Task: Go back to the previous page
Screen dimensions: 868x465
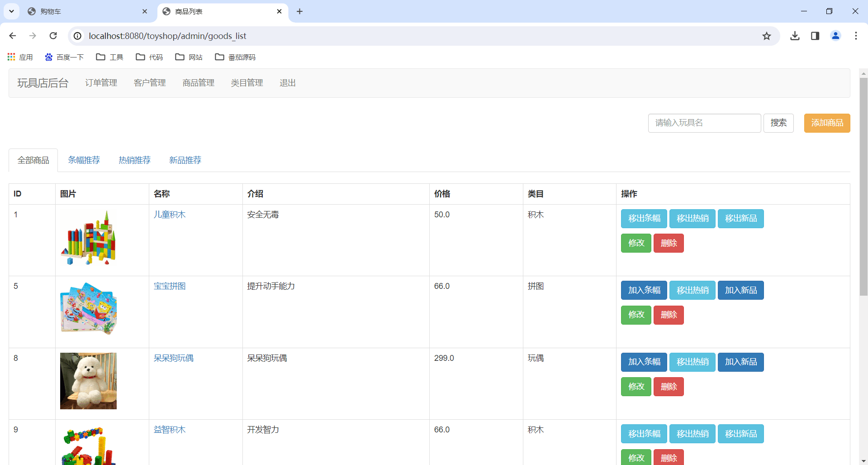Action: (x=13, y=36)
